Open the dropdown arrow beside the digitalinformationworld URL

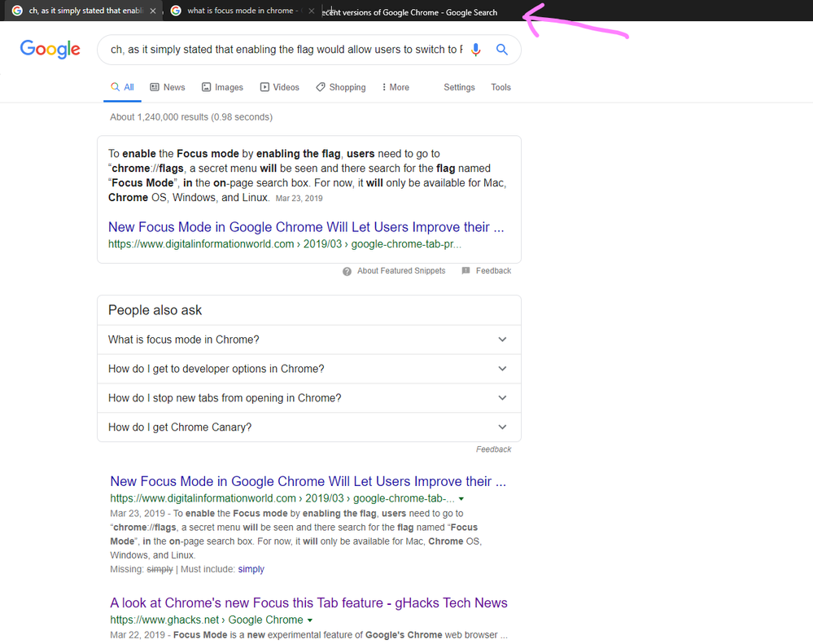[461, 498]
